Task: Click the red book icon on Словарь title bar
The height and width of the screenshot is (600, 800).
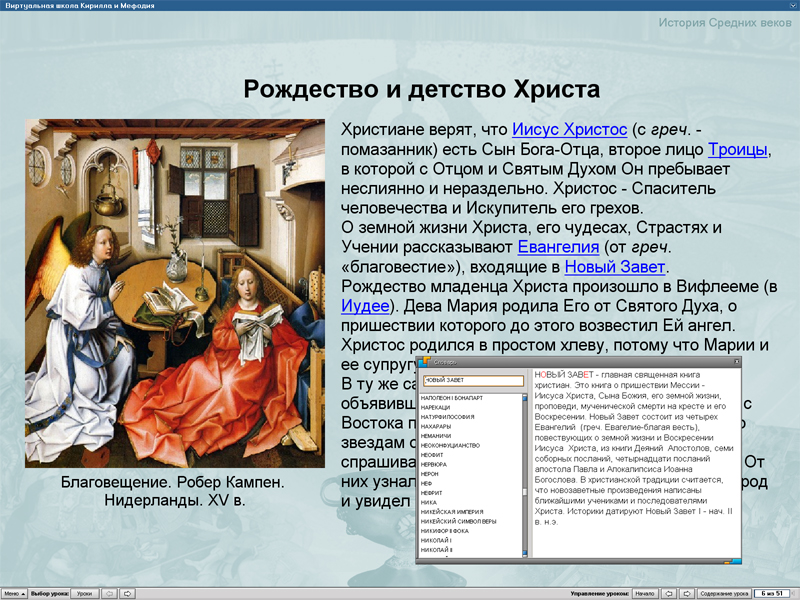Action: click(424, 363)
